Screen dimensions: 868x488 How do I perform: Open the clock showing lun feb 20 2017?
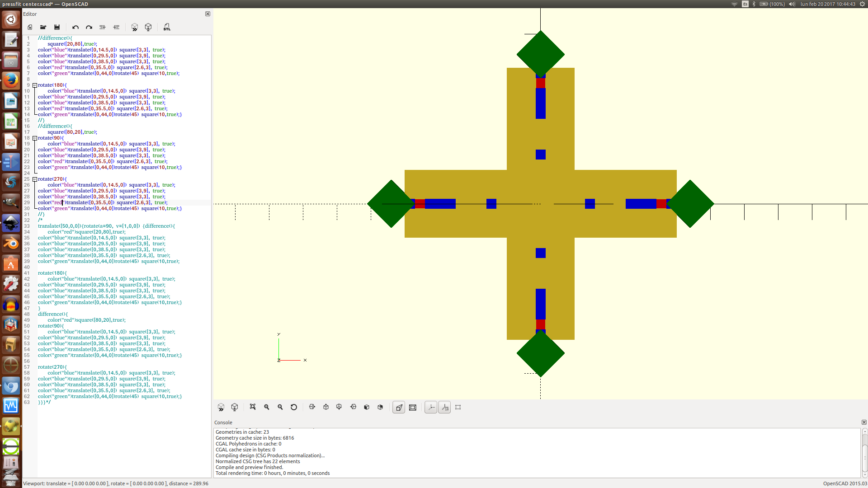pos(828,4)
